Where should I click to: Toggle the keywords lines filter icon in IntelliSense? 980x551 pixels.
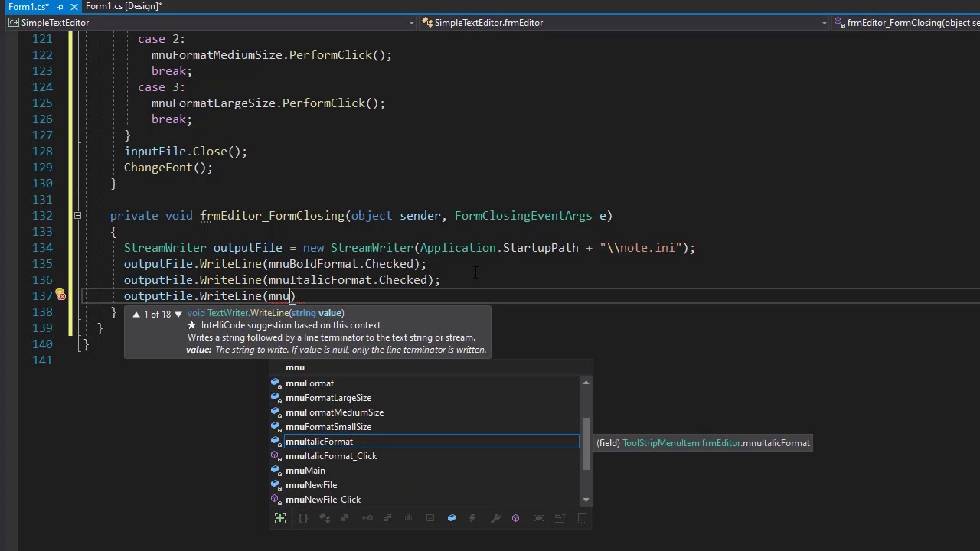pos(559,518)
